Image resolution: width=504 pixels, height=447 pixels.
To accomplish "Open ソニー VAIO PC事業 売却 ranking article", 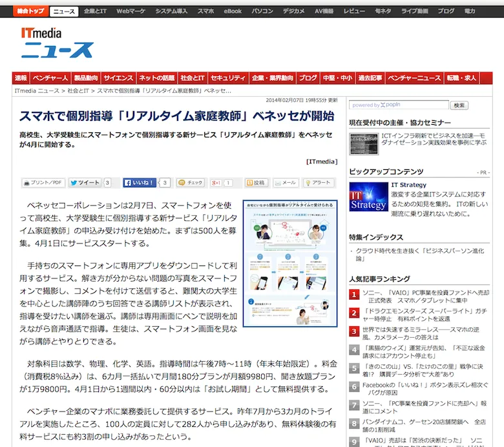I will (x=426, y=296).
